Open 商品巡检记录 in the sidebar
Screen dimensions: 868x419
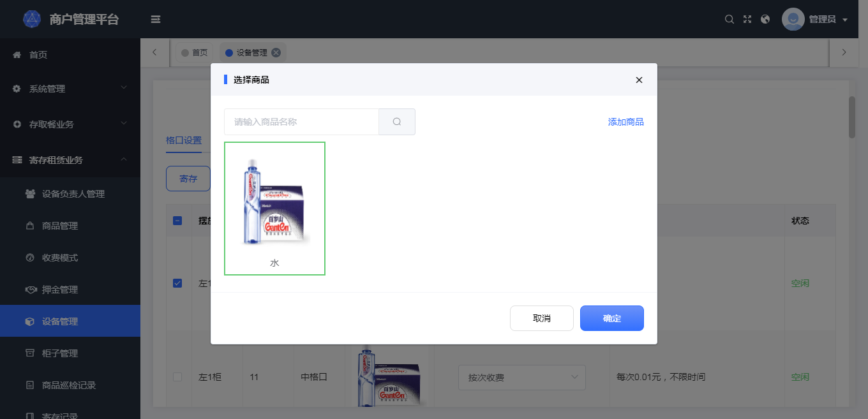(70, 385)
